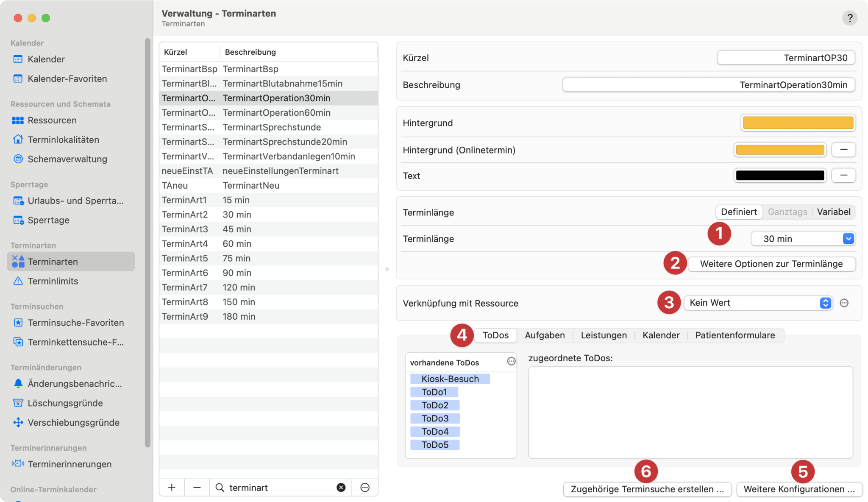
Task: Select the Kiosk-Besuch ToDo
Action: pos(450,379)
